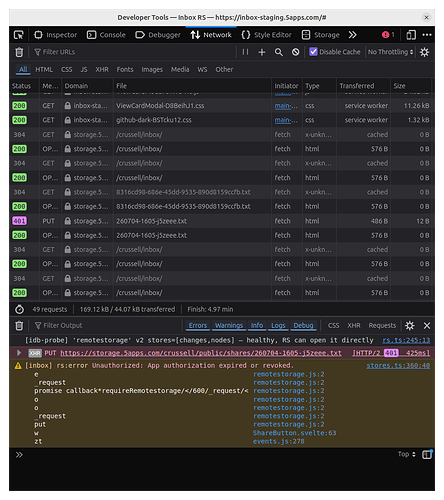
Task: Select GET 8316cd98 txt request row
Action: (222, 192)
